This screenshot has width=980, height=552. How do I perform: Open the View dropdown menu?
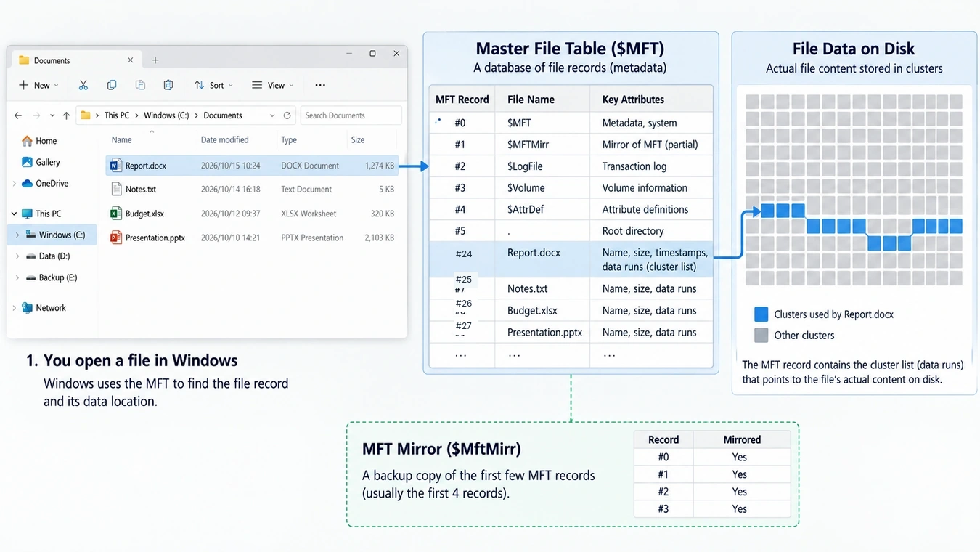coord(272,85)
